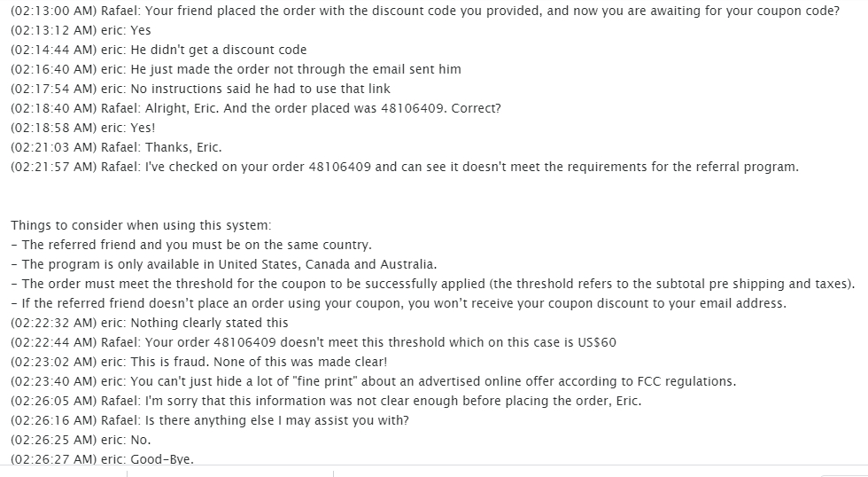Click the message mentioning FCC regulations
The height and width of the screenshot is (477, 868).
pyautogui.click(x=373, y=381)
